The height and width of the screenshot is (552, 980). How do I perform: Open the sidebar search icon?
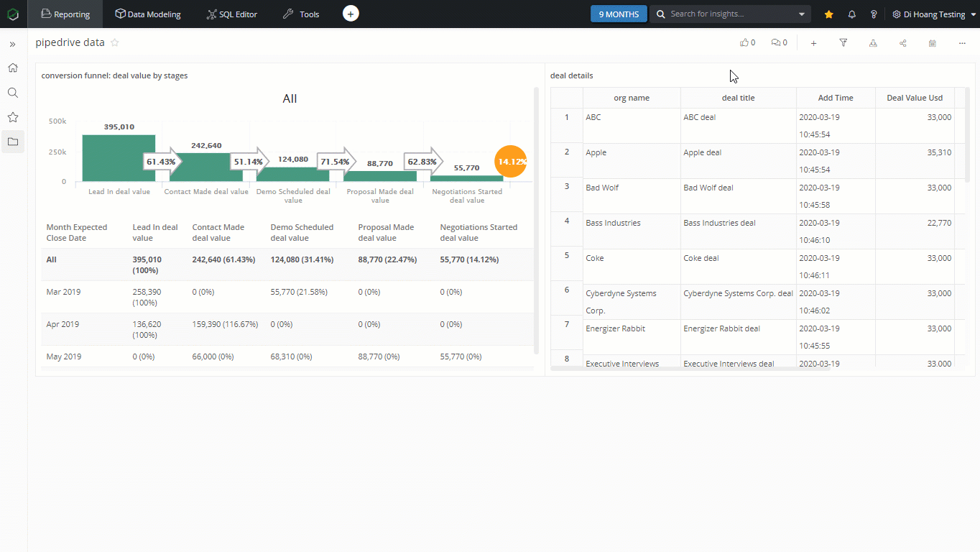[x=13, y=93]
